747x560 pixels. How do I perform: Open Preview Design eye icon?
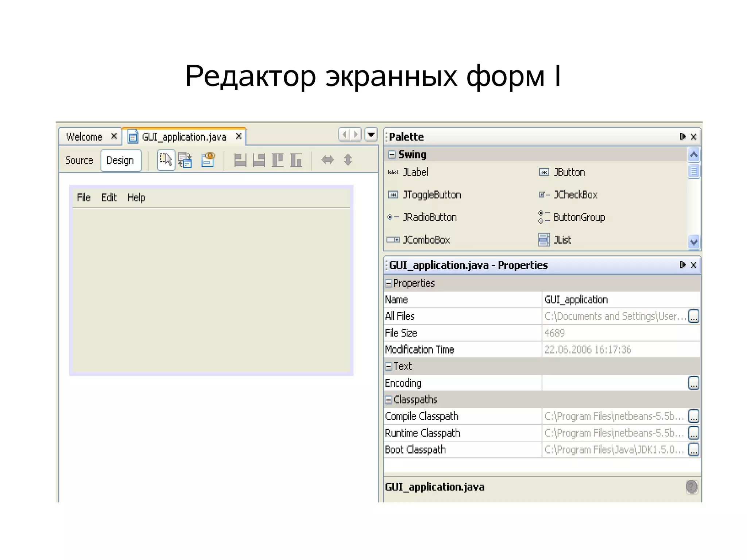pyautogui.click(x=208, y=160)
